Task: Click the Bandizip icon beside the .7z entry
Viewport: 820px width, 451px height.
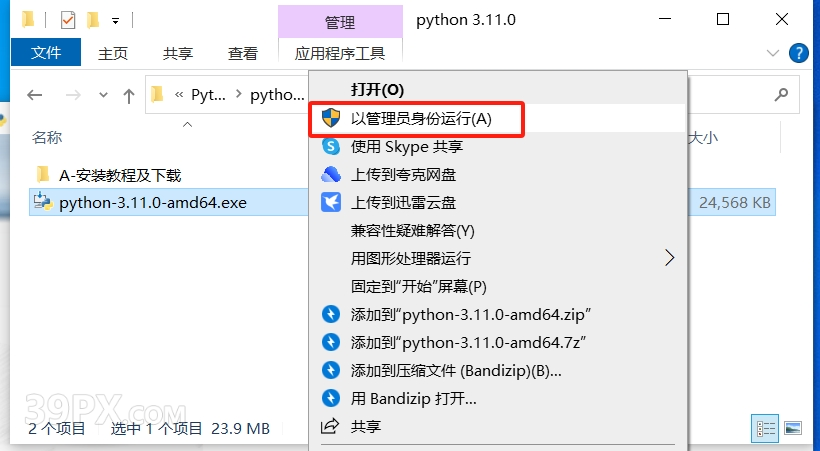Action: click(x=331, y=343)
